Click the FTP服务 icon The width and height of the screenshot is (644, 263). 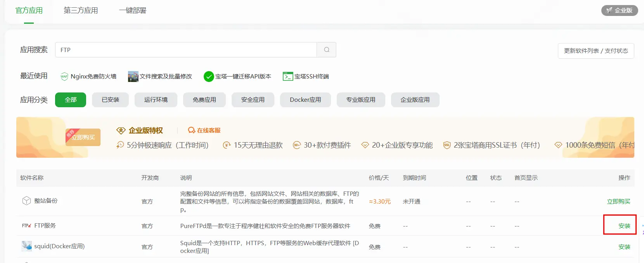26,226
